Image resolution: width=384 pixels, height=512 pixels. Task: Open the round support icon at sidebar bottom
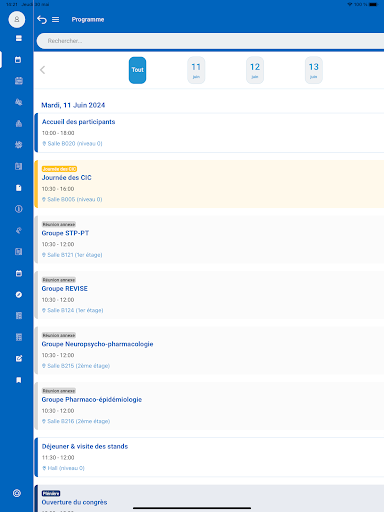tap(17, 493)
